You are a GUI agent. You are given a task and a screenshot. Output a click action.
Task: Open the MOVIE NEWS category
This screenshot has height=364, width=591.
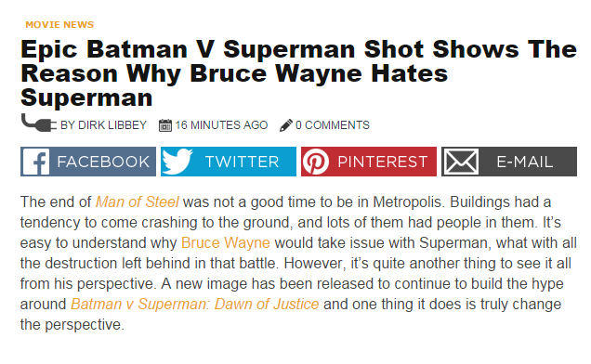pos(59,24)
